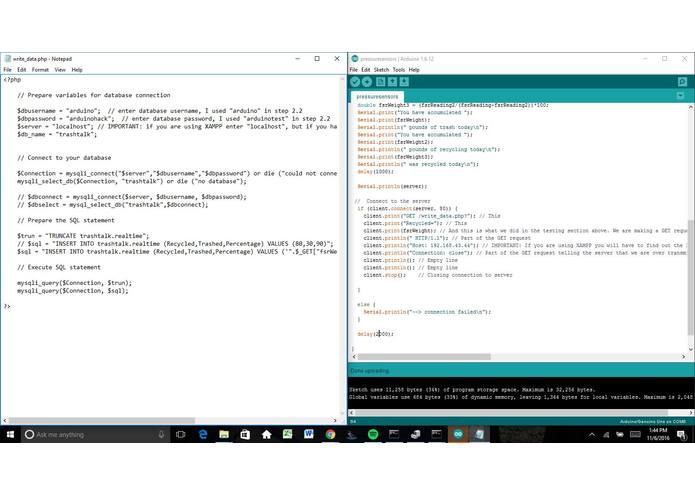
Task: Click the touch keyboard tray icon
Action: [635, 435]
